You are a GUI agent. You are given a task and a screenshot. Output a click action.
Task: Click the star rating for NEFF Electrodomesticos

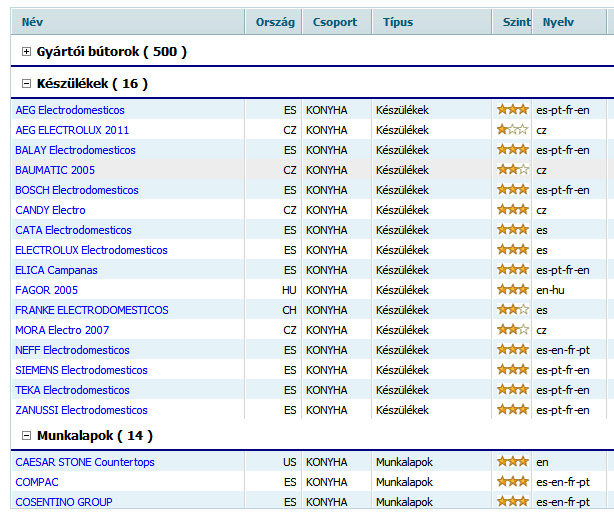click(513, 349)
